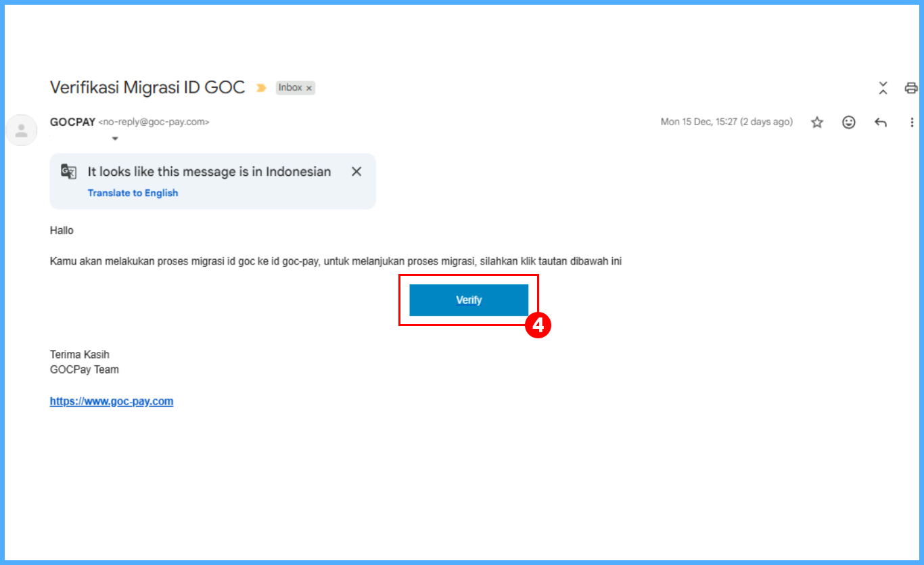Screen dimensions: 924x565
Task: Click the Mon 15 Dec timestamp
Action: [726, 122]
